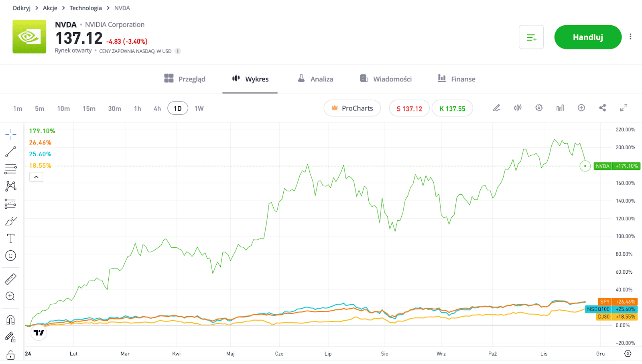Change chart type via candlestick icon
The height and width of the screenshot is (364, 642).
click(x=518, y=108)
